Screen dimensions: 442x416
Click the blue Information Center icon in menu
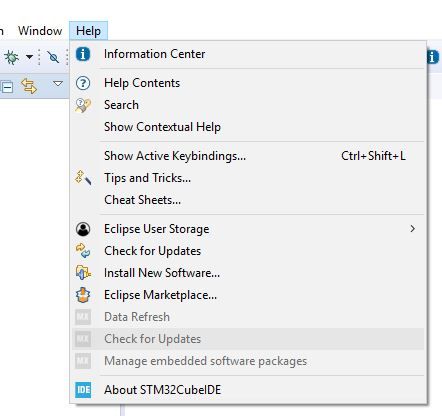click(x=83, y=54)
